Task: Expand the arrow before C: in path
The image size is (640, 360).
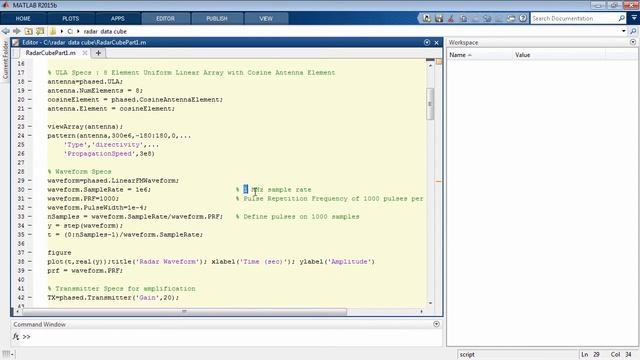Action: pos(62,31)
